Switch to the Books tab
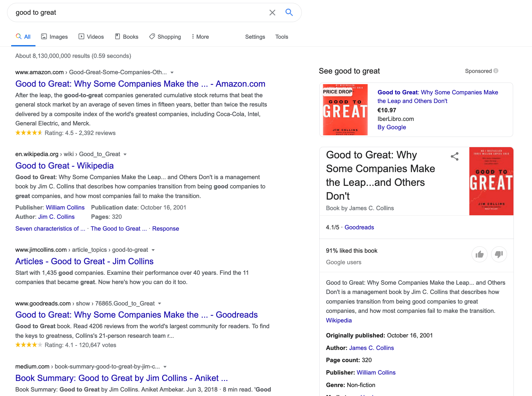 (127, 37)
